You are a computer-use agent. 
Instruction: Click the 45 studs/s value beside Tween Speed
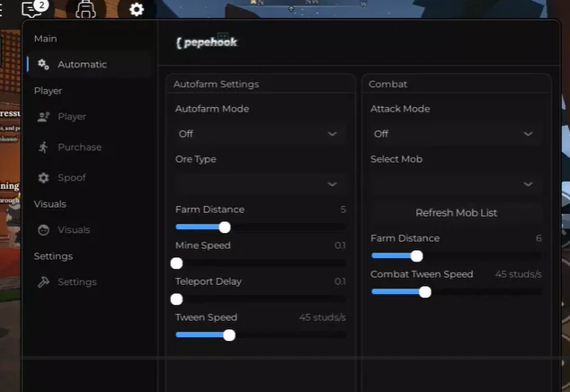point(323,317)
